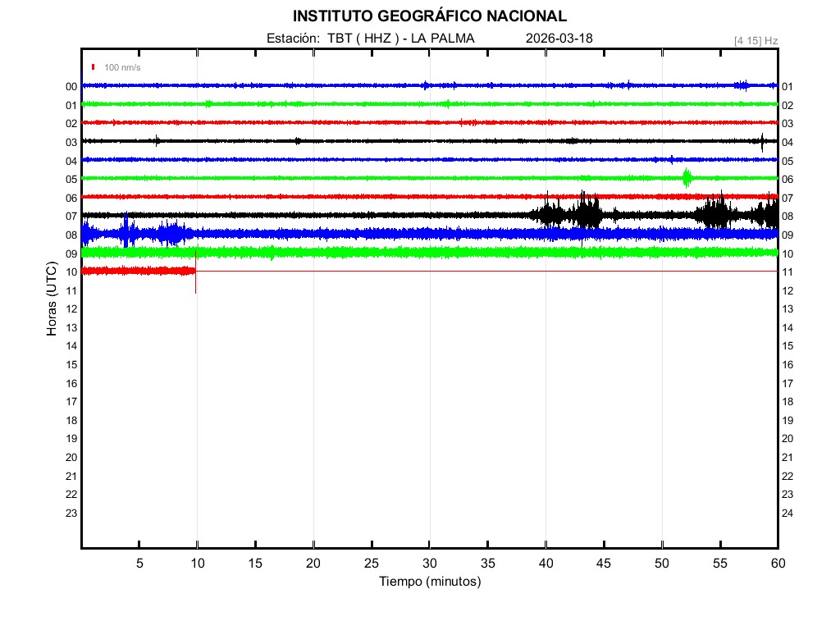Click the Horas (UTC) axis label

[52, 299]
